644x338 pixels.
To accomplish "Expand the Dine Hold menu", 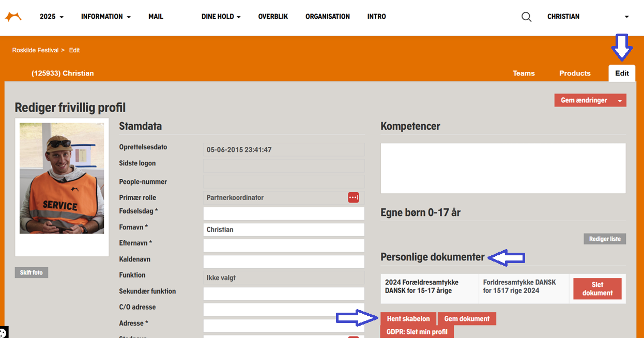I will 221,17.
